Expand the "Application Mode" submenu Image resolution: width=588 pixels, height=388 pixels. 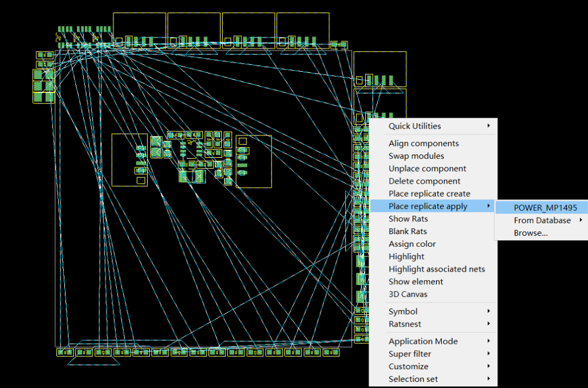point(423,341)
